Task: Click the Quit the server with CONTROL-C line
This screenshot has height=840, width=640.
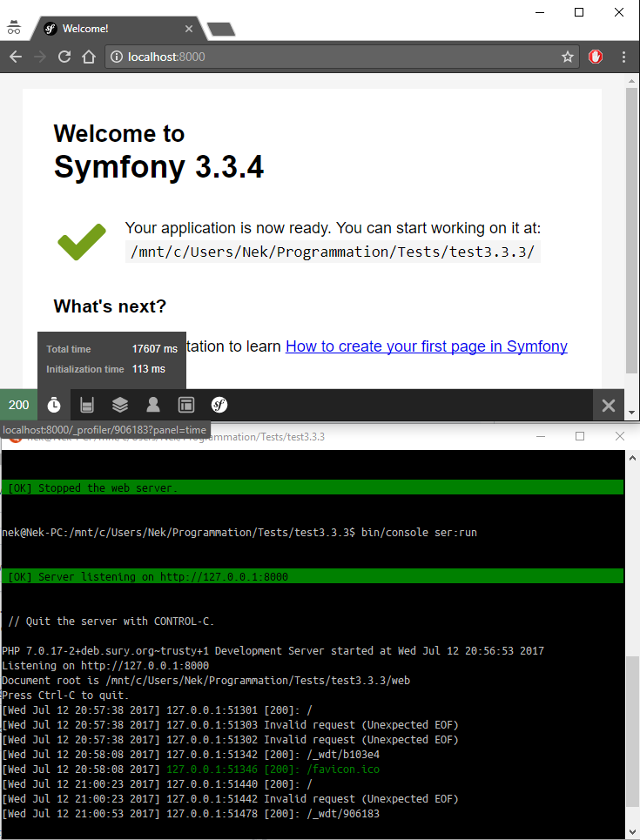Action: click(111, 622)
